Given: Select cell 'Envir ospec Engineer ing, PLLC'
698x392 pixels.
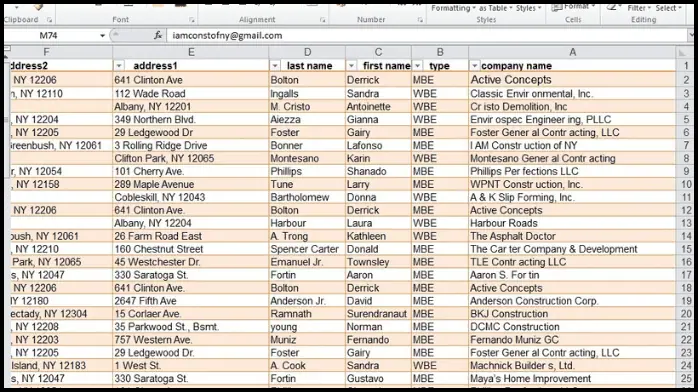Looking at the screenshot, I should coord(572,120).
